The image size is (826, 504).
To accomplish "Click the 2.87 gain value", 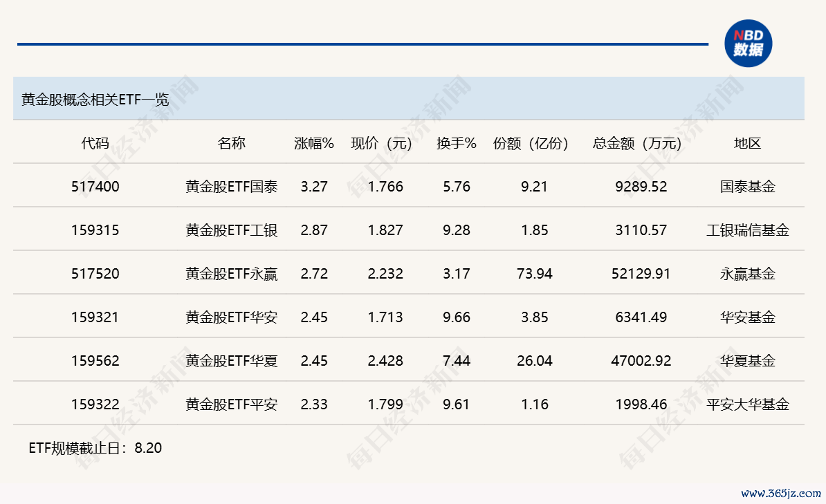I will point(314,230).
